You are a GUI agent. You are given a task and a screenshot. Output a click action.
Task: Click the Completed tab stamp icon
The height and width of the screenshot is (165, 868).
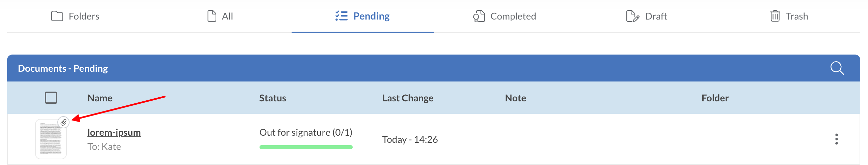click(479, 16)
